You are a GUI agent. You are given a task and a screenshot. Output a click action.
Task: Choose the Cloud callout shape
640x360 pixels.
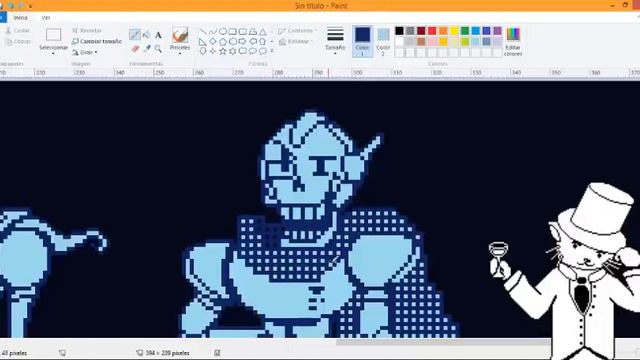263,51
